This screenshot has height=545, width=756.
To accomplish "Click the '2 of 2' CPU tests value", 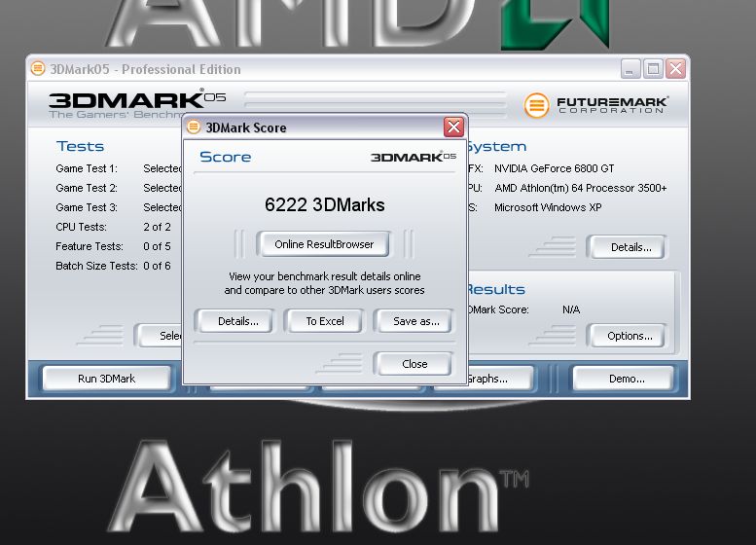I will click(x=157, y=227).
